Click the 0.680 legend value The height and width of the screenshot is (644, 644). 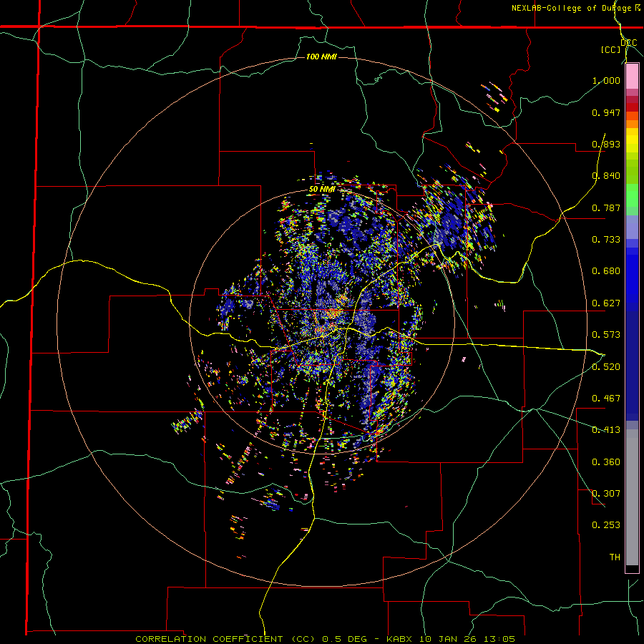[606, 271]
